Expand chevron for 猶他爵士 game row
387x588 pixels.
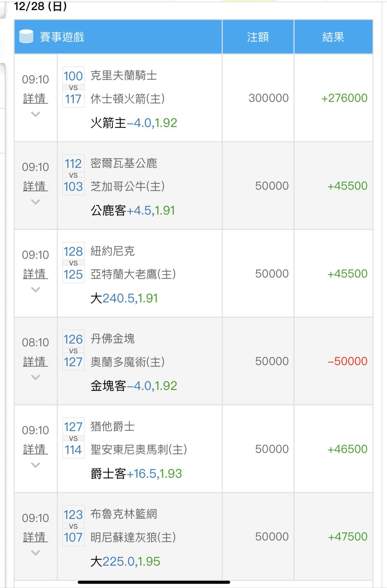[x=35, y=465]
